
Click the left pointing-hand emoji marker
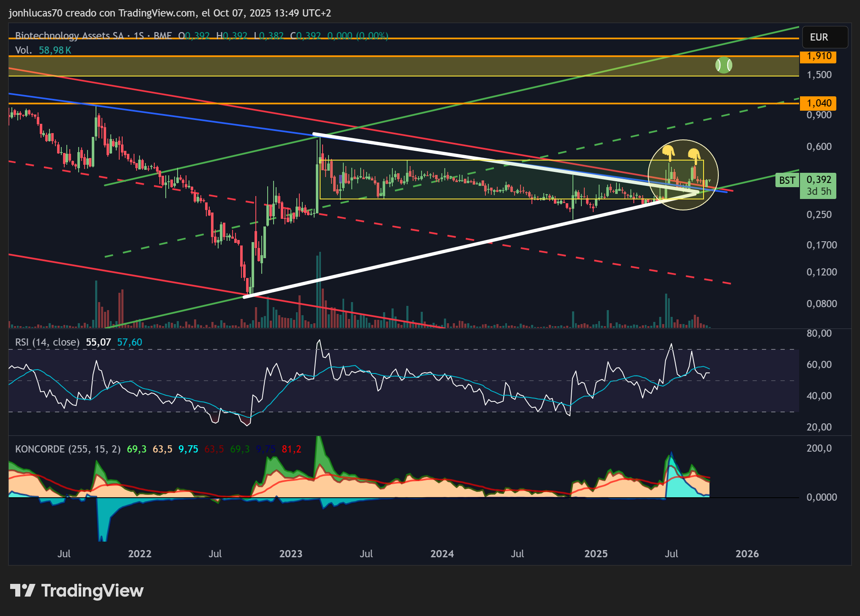(668, 152)
